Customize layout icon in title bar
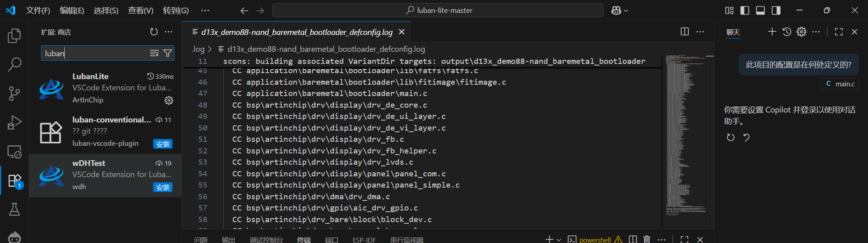This screenshot has width=868, height=243. pos(729,10)
